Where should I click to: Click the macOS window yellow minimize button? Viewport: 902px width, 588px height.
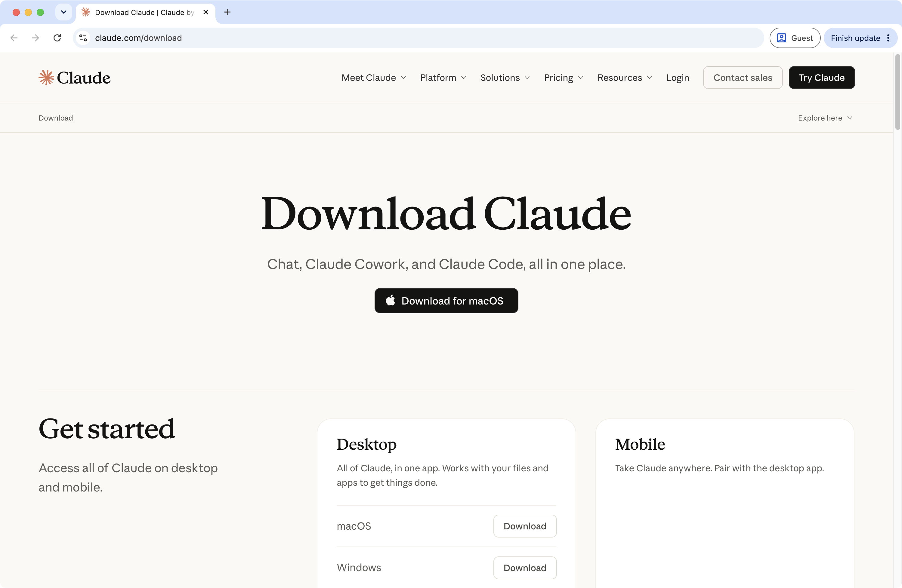28,12
